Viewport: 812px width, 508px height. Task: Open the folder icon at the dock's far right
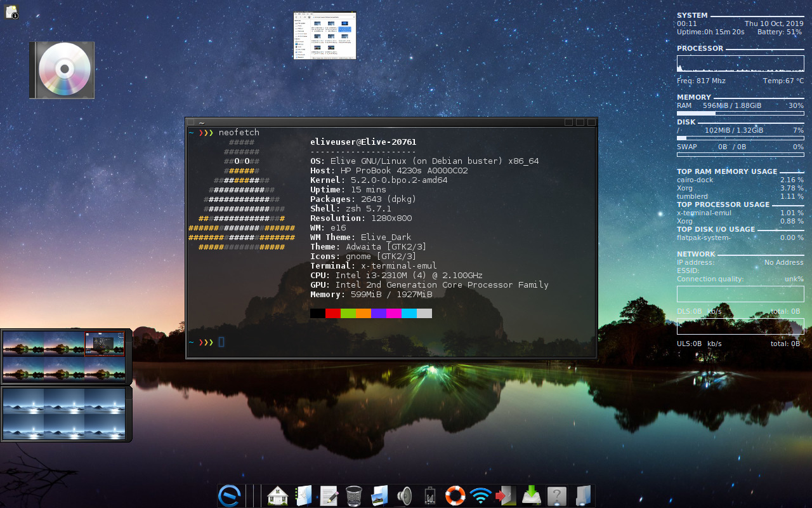coord(582,495)
